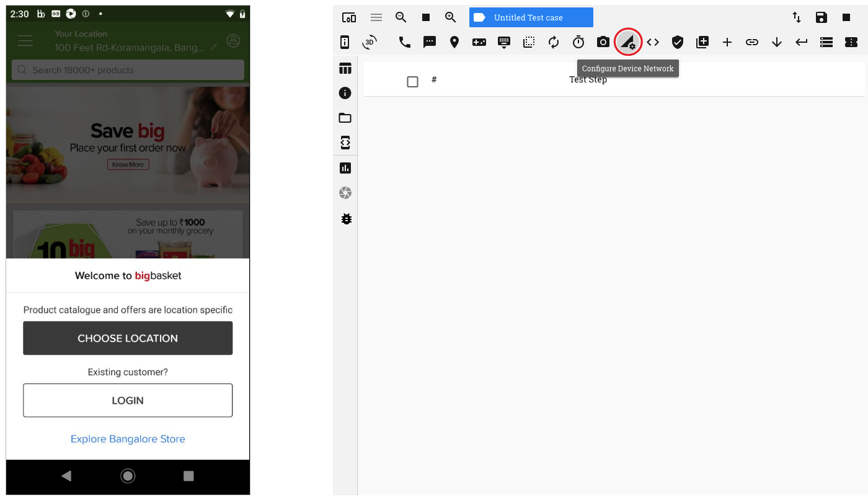Image resolution: width=868 pixels, height=499 pixels.
Task: Click the stop square next to zoom out
Action: click(426, 17)
